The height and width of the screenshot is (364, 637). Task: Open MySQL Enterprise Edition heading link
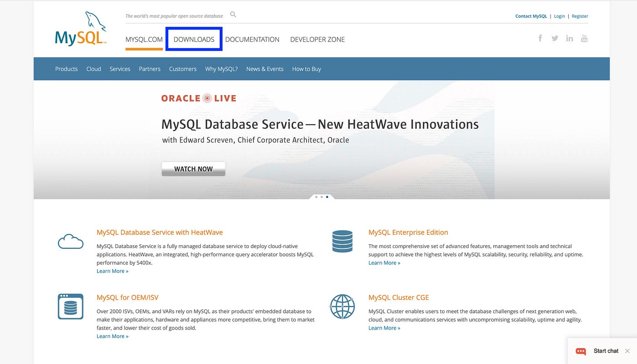pos(408,233)
